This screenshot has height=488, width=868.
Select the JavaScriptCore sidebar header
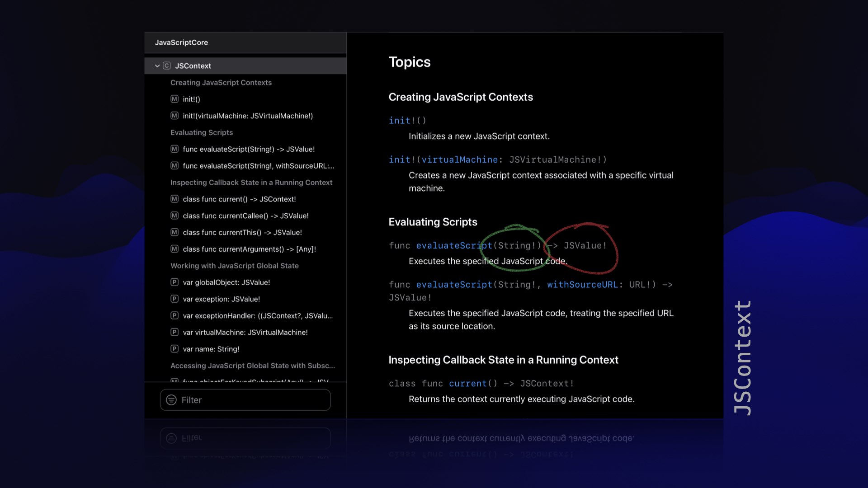(181, 42)
